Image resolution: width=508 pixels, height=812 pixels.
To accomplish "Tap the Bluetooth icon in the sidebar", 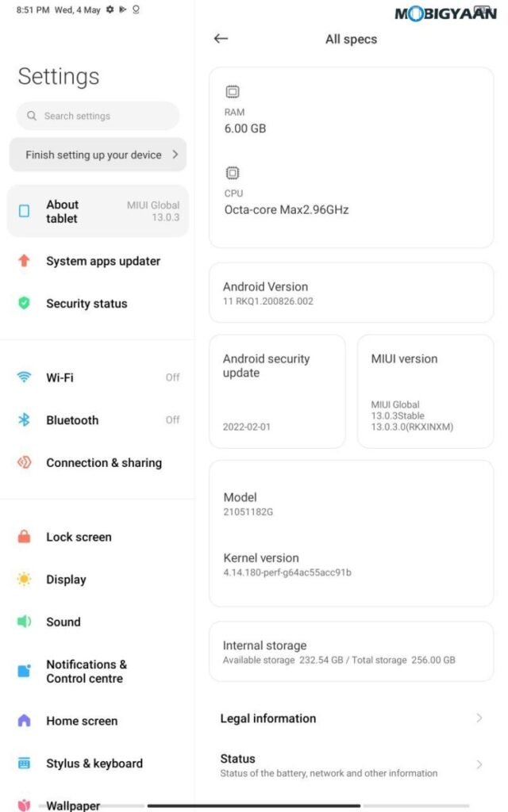I will [x=24, y=419].
